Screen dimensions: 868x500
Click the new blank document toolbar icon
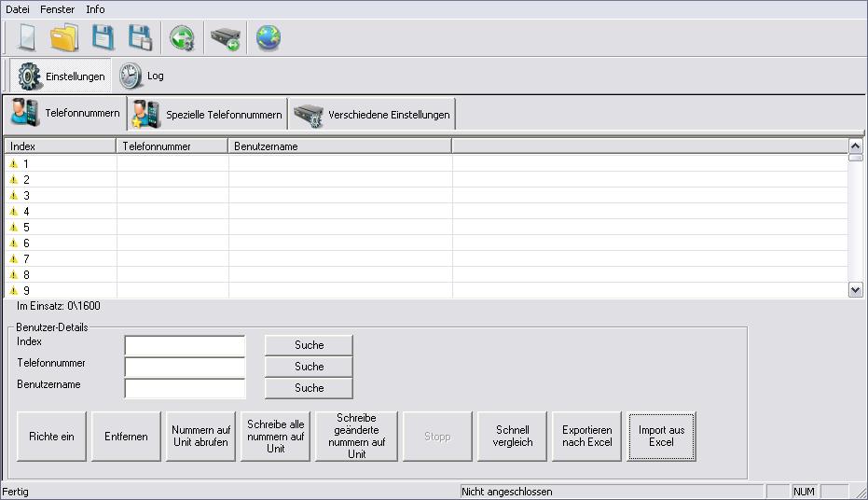coord(26,38)
